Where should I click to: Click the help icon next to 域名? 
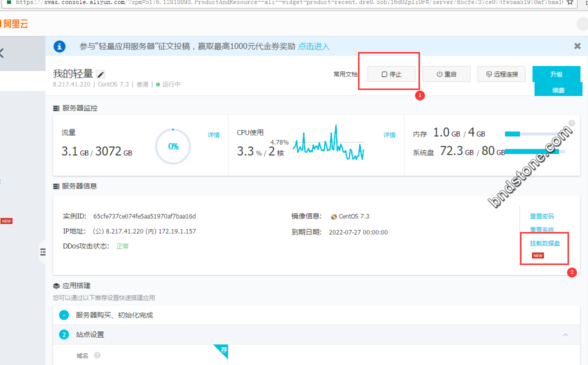coord(97,355)
